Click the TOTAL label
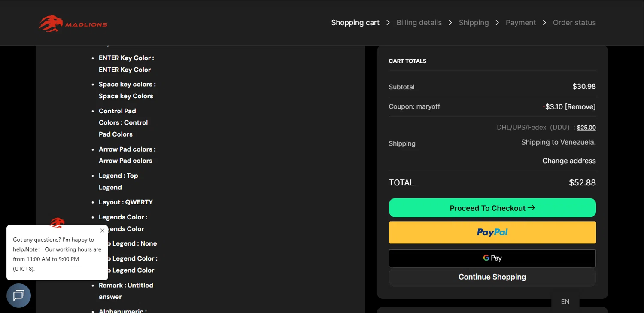644x313 pixels. [x=401, y=183]
